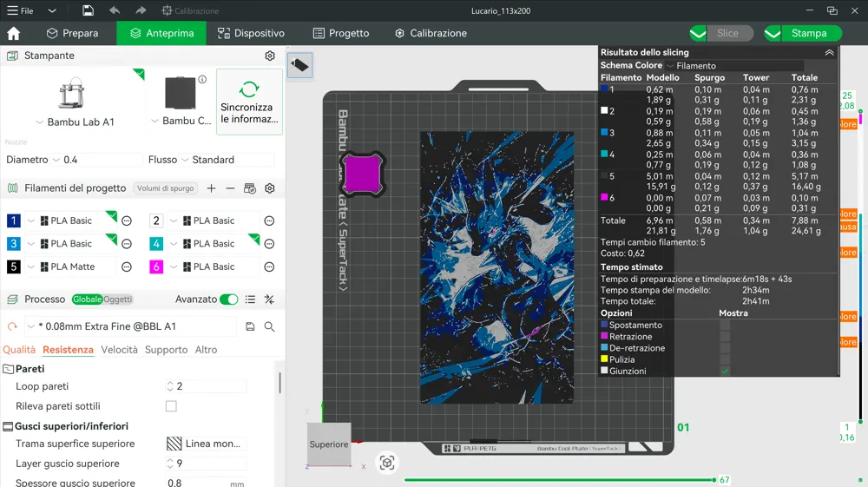Go to the home screen icon
The height and width of the screenshot is (487, 868).
13,33
